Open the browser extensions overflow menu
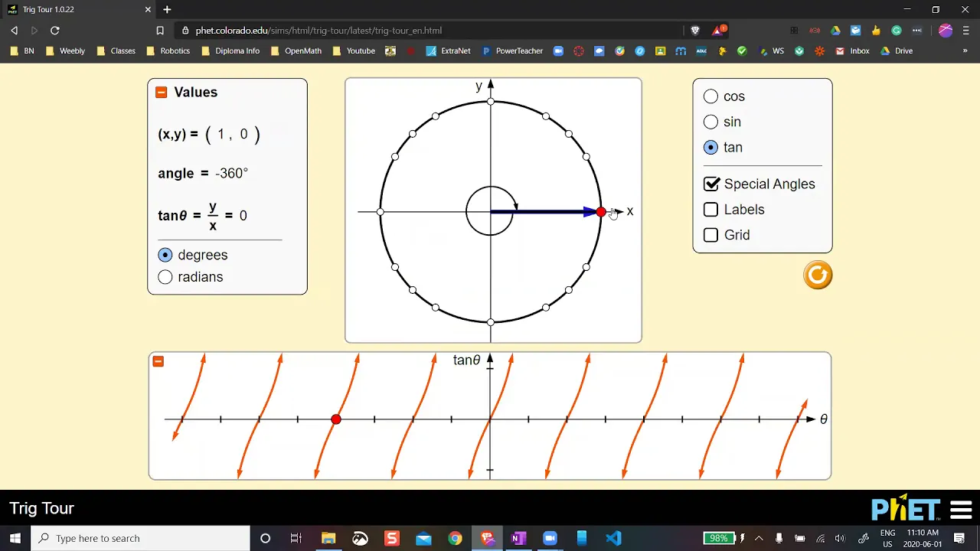 click(917, 31)
